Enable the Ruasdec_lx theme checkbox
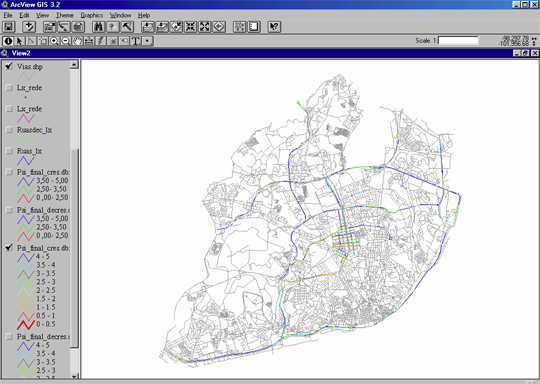This screenshot has height=384, width=540. pyautogui.click(x=9, y=130)
